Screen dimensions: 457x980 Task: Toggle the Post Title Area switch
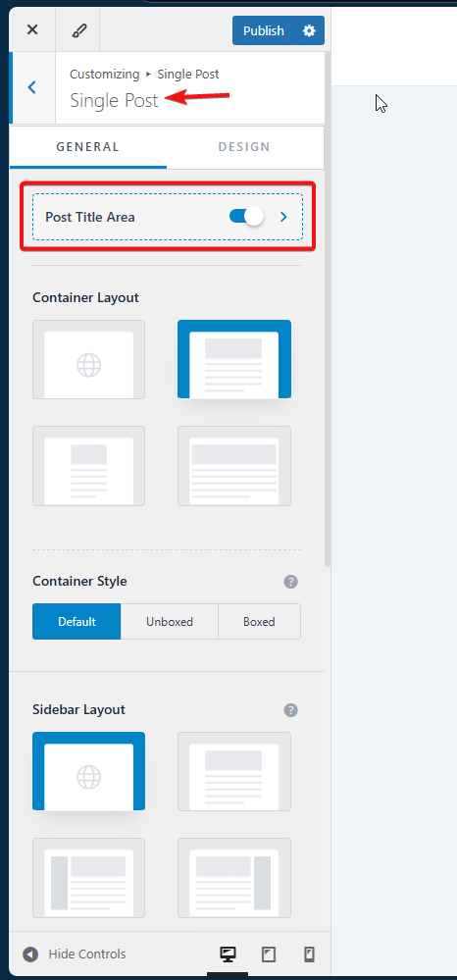(x=246, y=217)
